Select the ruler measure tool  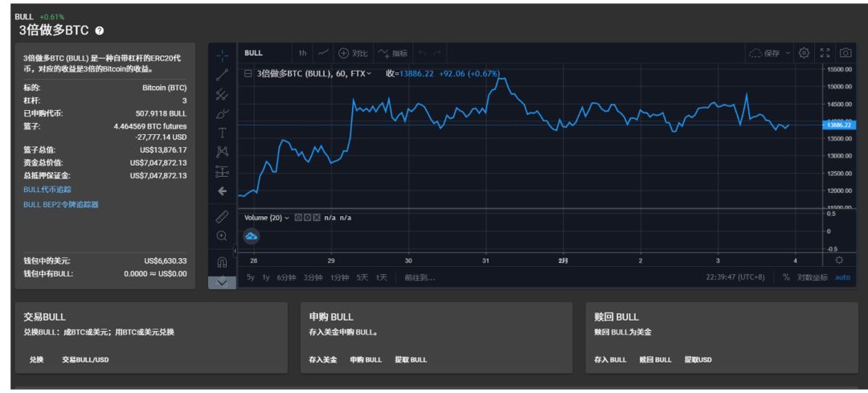point(222,217)
